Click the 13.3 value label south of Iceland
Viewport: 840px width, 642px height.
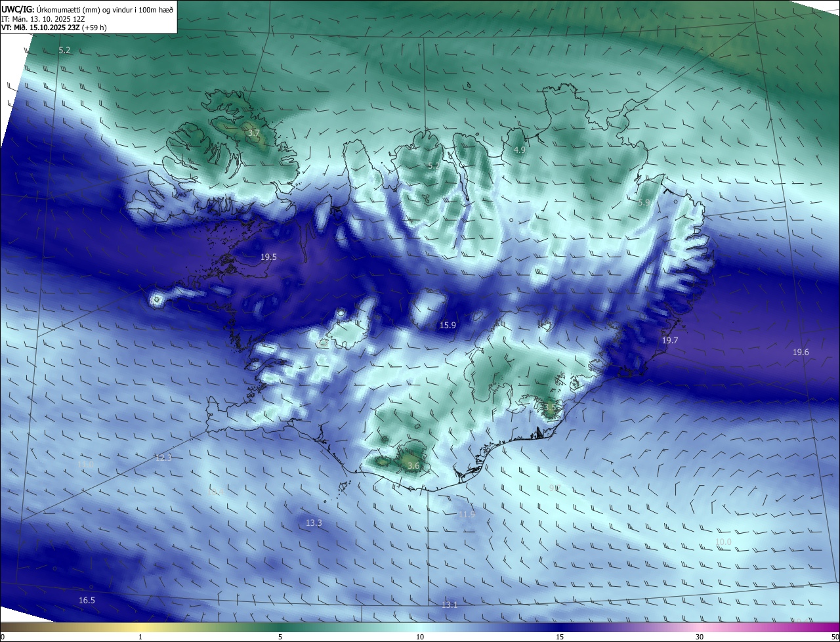pos(314,523)
